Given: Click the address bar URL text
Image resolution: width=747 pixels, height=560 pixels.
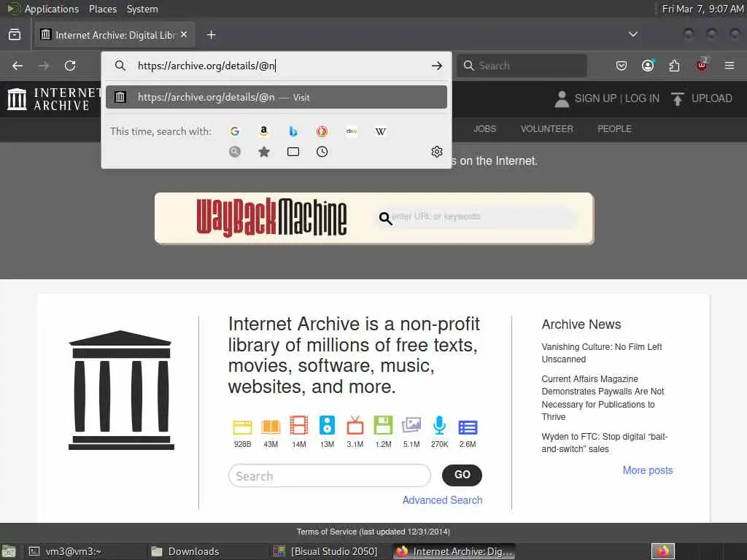Looking at the screenshot, I should tap(206, 66).
